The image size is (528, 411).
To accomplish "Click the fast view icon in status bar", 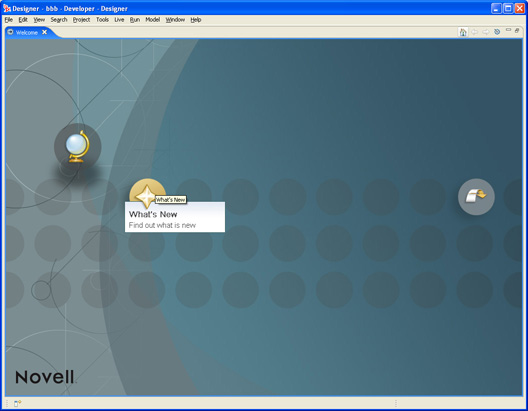I will pyautogui.click(x=18, y=403).
